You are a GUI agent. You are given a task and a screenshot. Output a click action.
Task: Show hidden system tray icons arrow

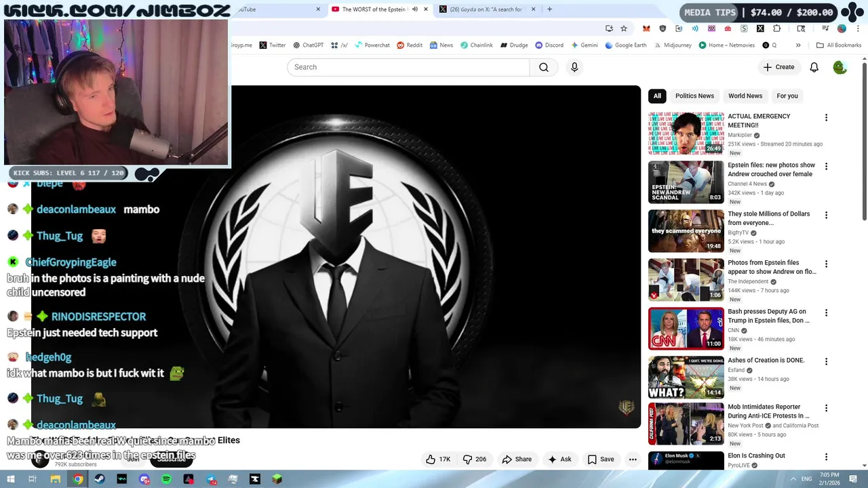(x=793, y=479)
